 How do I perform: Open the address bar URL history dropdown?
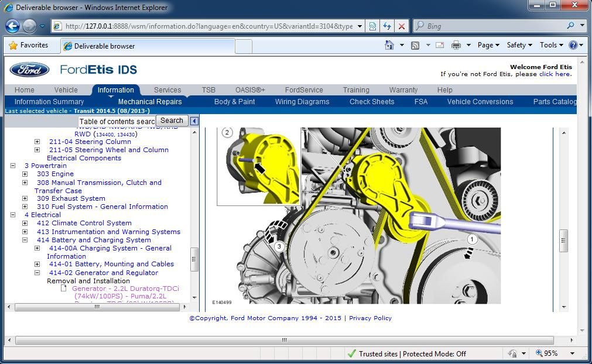point(360,26)
